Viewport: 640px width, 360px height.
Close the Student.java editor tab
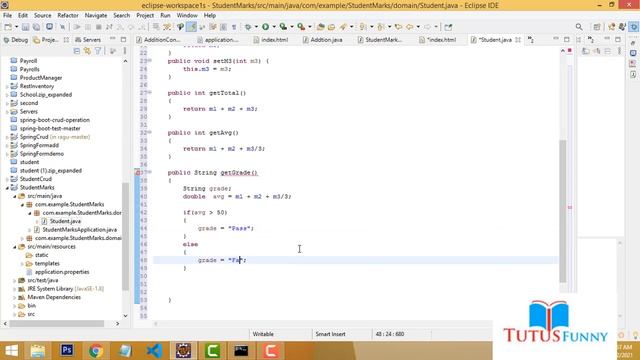518,40
